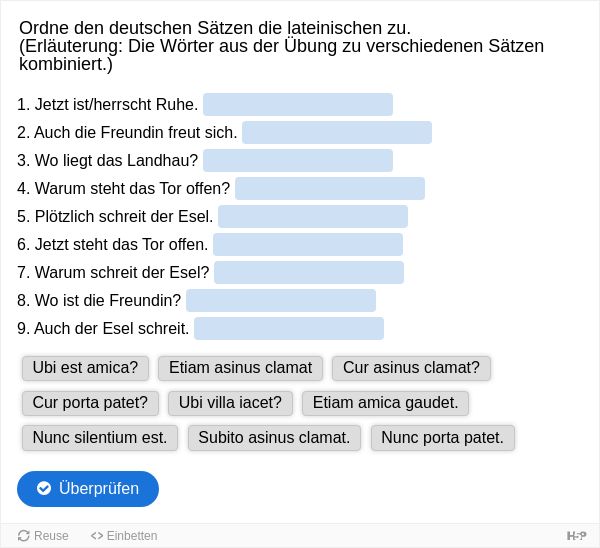This screenshot has height=548, width=600.
Task: Choose the 'Cur porta patet?' tile
Action: [90, 403]
